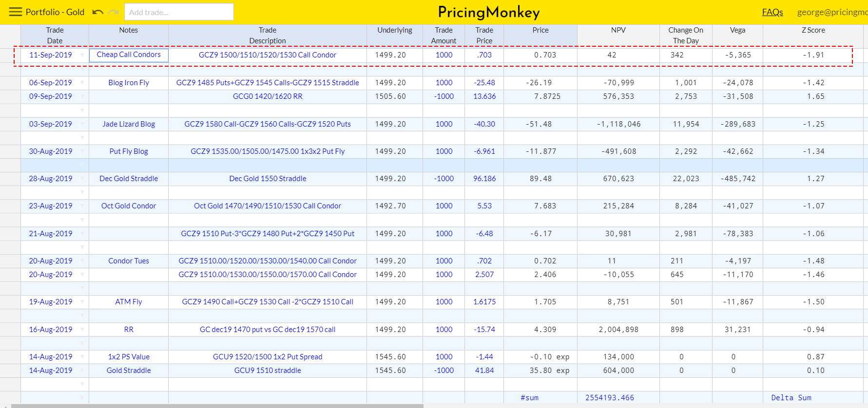Open date dropdown for 30-Aug-2019 trade

pyautogui.click(x=82, y=151)
